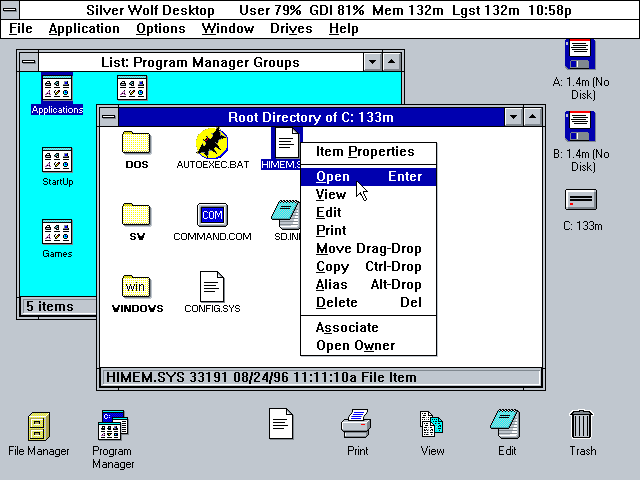
Task: Open the Window menu
Action: pyautogui.click(x=228, y=29)
